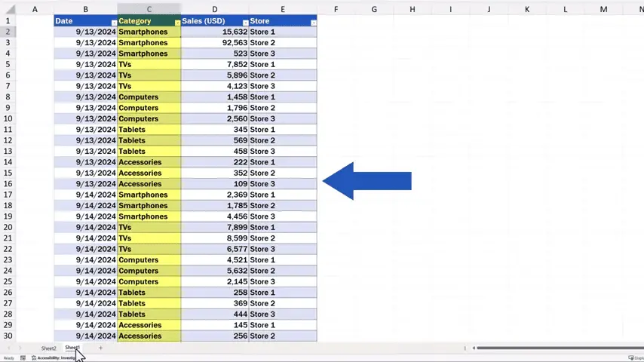644x362 pixels.
Task: Open the Store column filter dropdown
Action: click(313, 23)
